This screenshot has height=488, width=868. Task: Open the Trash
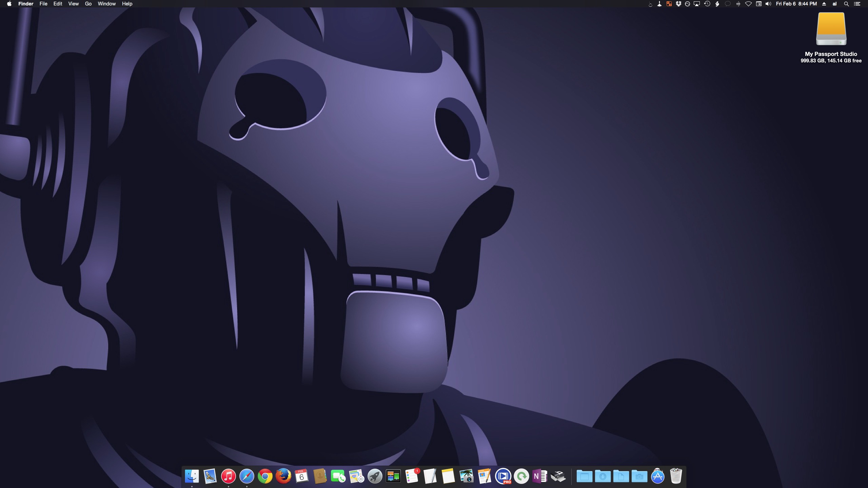(676, 476)
